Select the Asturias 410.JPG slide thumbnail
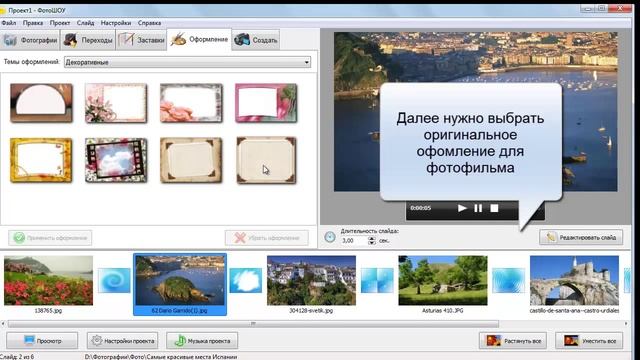Viewport: 640px width, 360px height. point(443,281)
